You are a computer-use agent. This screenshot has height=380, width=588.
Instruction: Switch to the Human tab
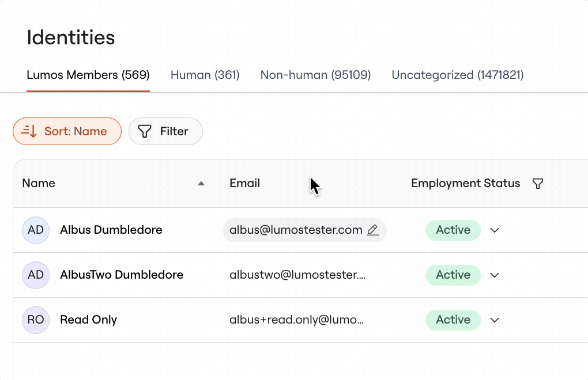(x=205, y=75)
